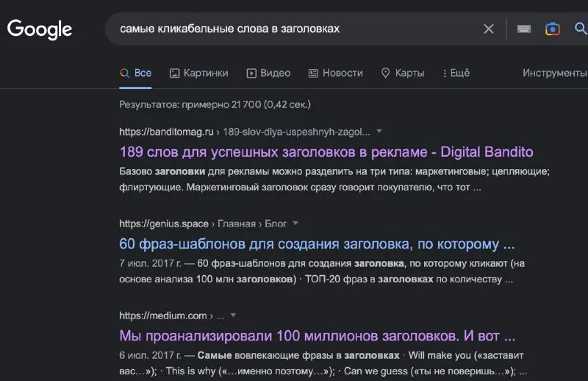Open the Карты tab
Viewport: 588px width, 381px height.
[x=403, y=73]
